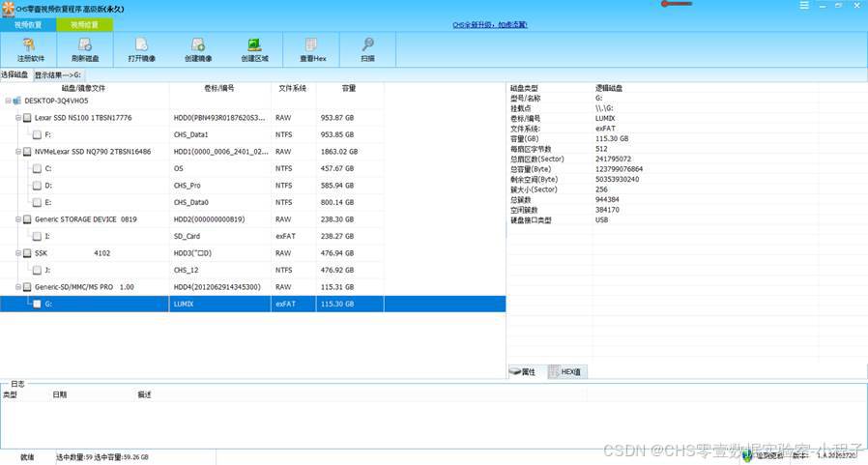868x465 pixels.
Task: Select the CHS_Data0 volume label cell
Action: pos(191,203)
